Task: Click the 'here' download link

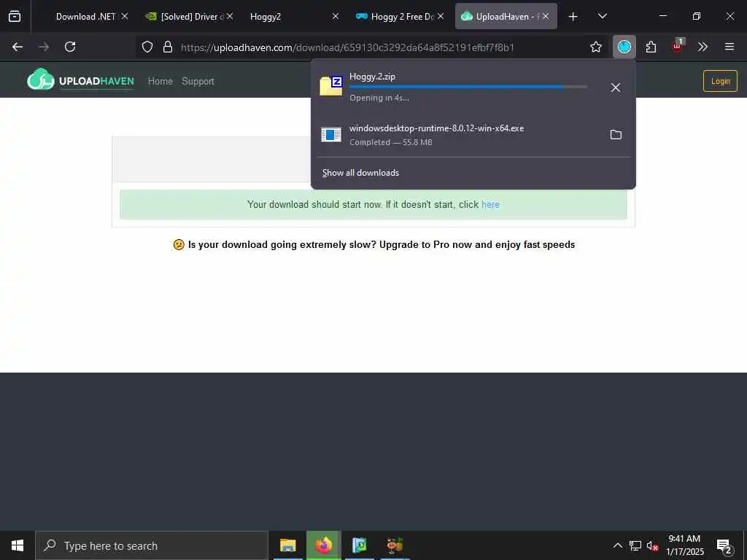Action: pyautogui.click(x=490, y=205)
